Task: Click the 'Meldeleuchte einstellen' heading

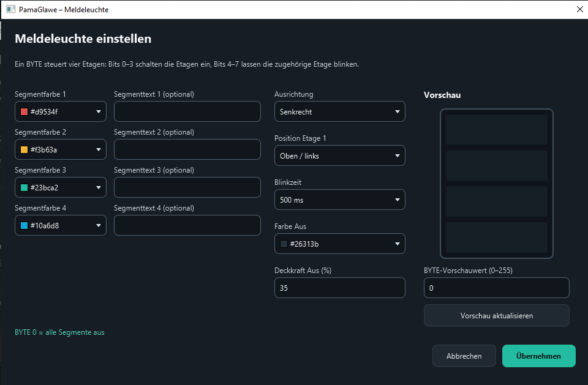Action: click(83, 39)
